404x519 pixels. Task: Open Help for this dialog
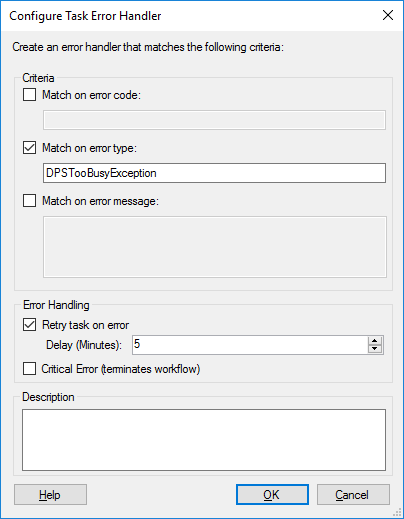click(50, 495)
